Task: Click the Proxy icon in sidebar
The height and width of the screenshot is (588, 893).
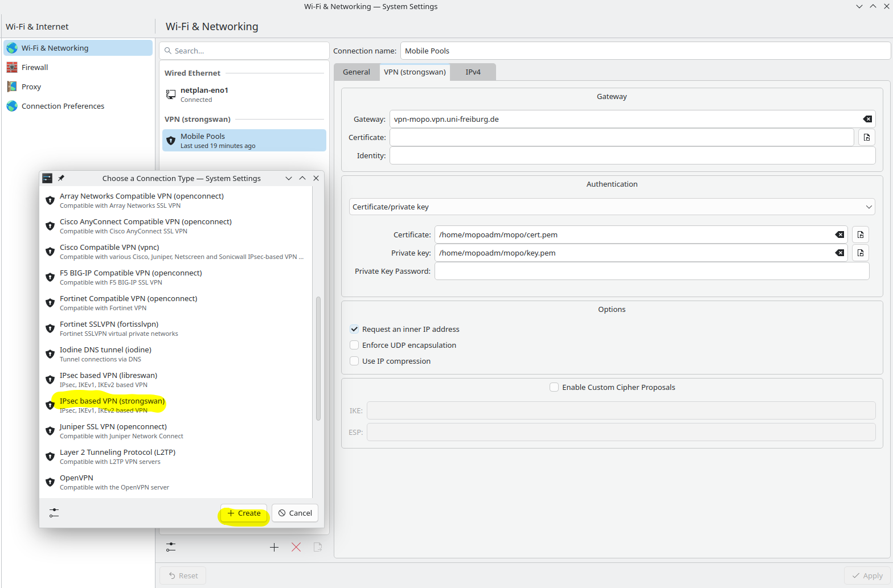Action: [12, 87]
